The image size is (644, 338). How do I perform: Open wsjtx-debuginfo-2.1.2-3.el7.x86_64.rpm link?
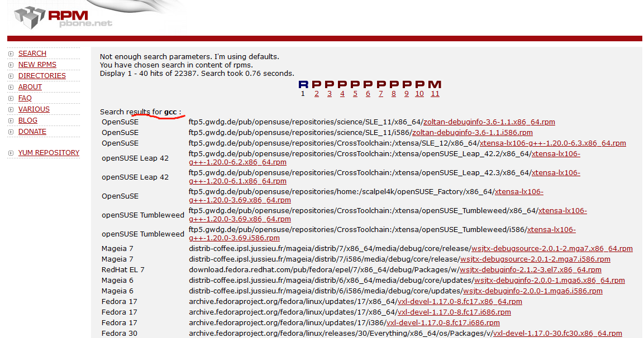530,270
